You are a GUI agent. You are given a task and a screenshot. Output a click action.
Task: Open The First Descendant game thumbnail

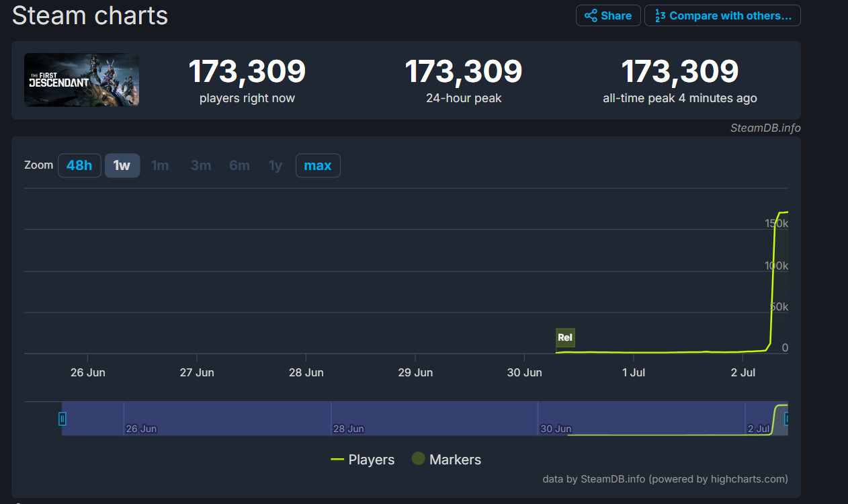click(x=82, y=80)
